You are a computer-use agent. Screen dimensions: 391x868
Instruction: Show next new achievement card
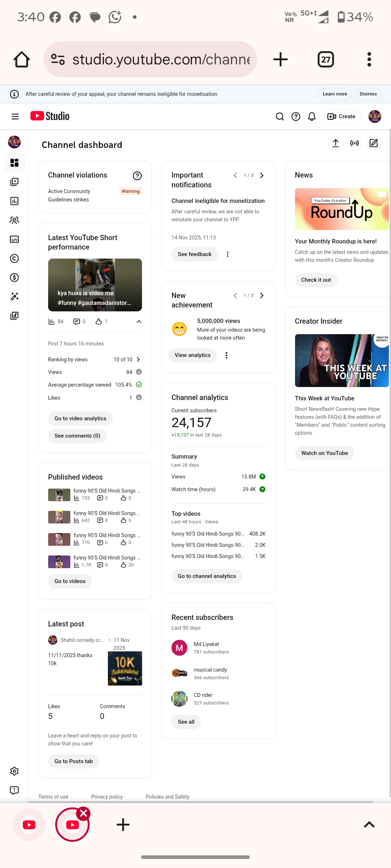(x=262, y=295)
